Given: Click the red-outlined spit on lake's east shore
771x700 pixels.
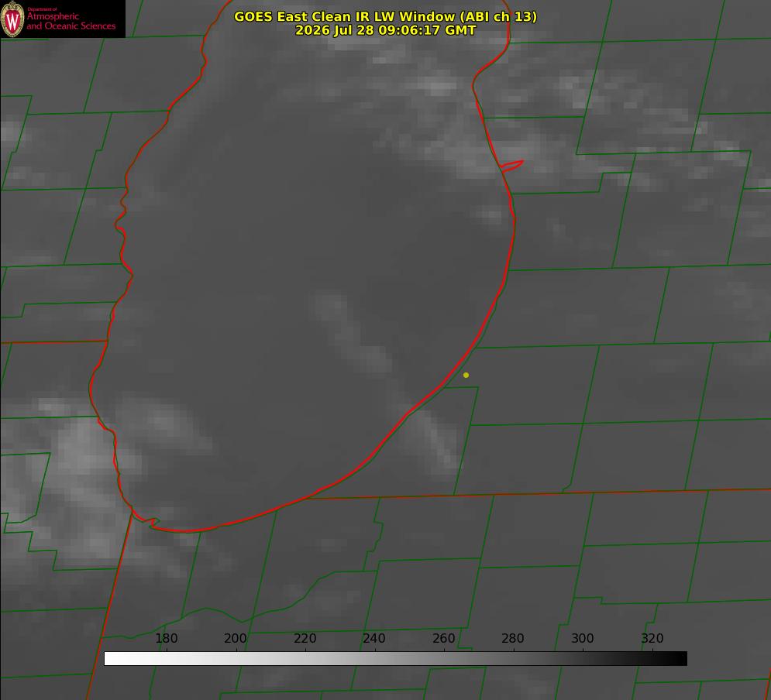Looking at the screenshot, I should (511, 166).
